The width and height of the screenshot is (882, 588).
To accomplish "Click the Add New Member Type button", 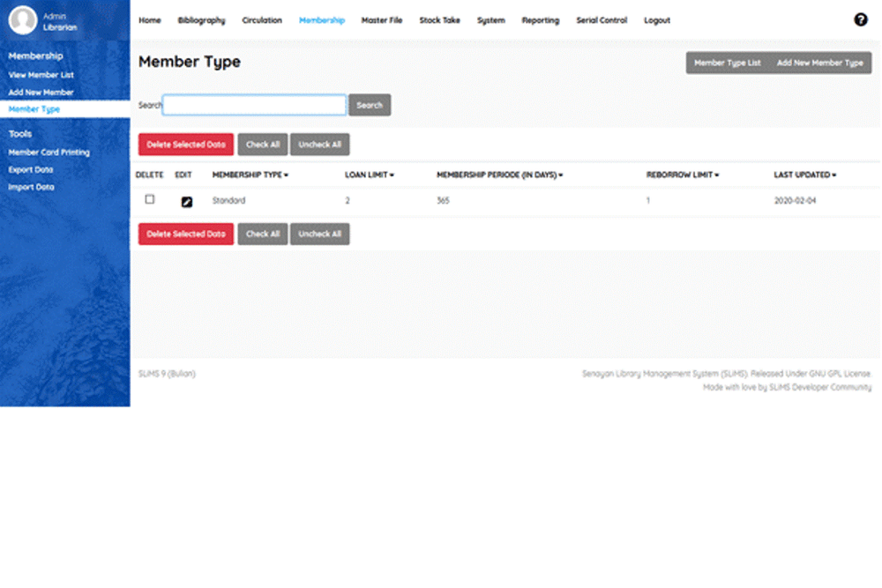I will pos(820,63).
